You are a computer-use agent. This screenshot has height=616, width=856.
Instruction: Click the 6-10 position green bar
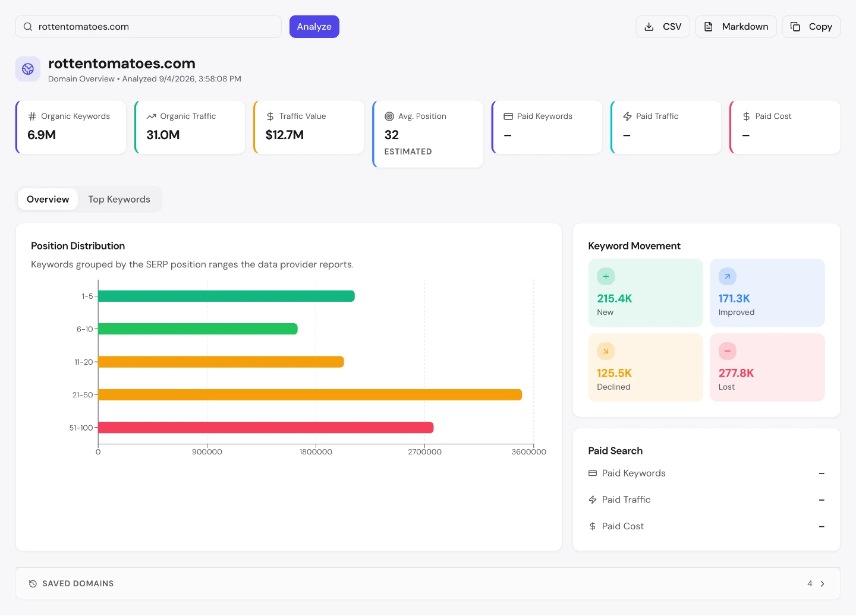click(x=198, y=329)
